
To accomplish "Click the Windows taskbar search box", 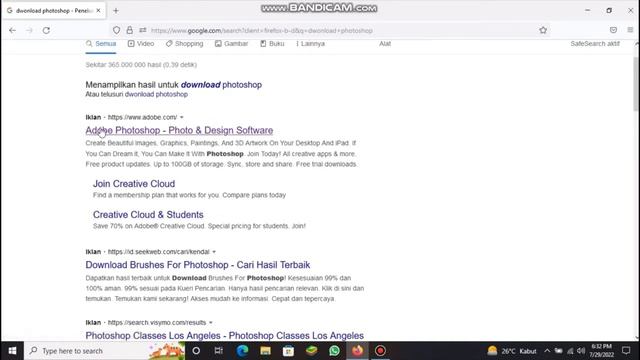I will 104,351.
